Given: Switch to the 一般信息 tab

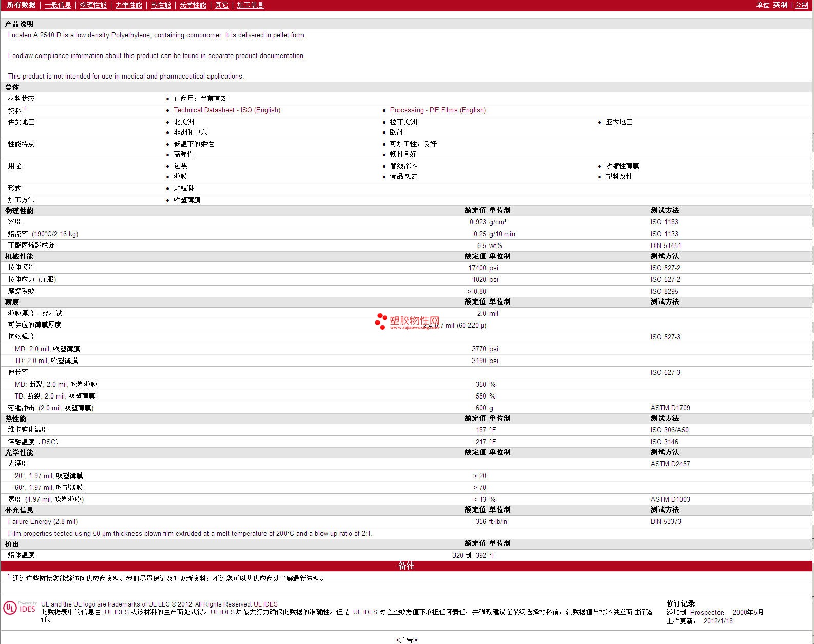Looking at the screenshot, I should point(58,5).
